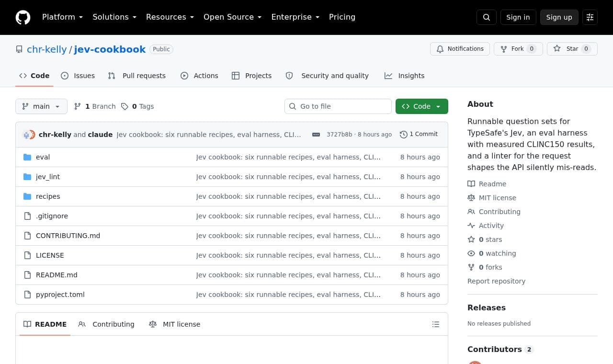Expand the Enterprise menu
This screenshot has height=364, width=613.
(295, 17)
